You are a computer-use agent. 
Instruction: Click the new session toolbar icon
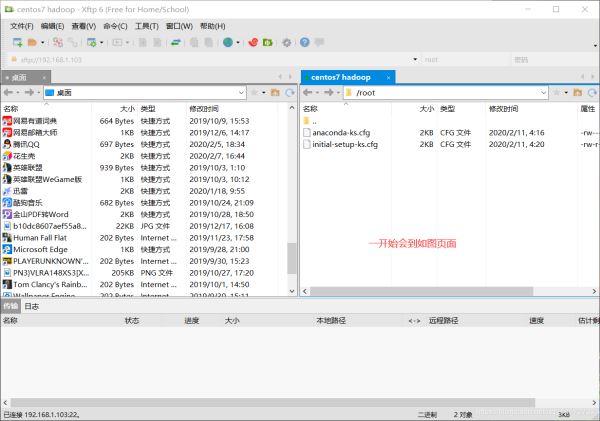pyautogui.click(x=15, y=42)
